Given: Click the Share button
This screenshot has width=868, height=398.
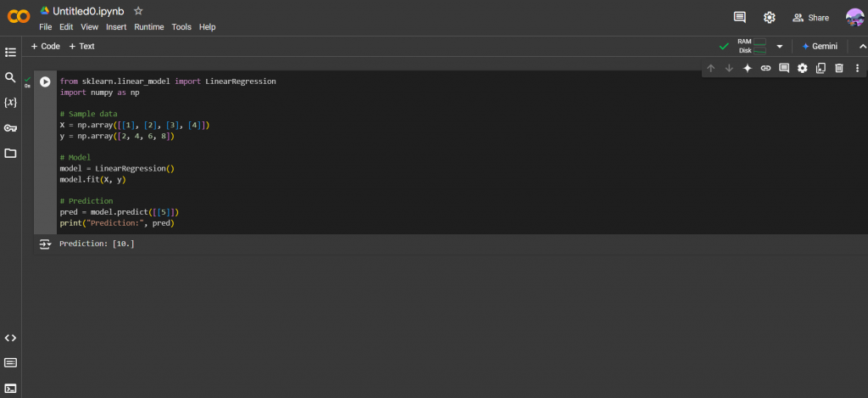Looking at the screenshot, I should 810,17.
